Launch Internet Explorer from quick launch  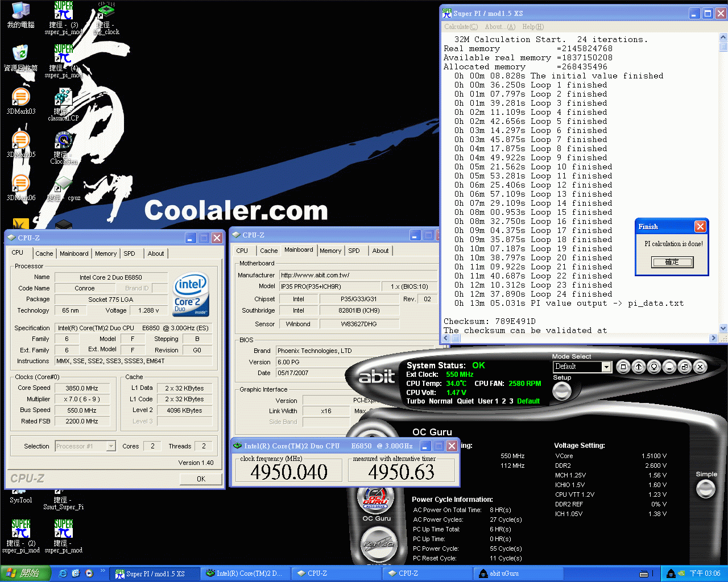click(63, 573)
